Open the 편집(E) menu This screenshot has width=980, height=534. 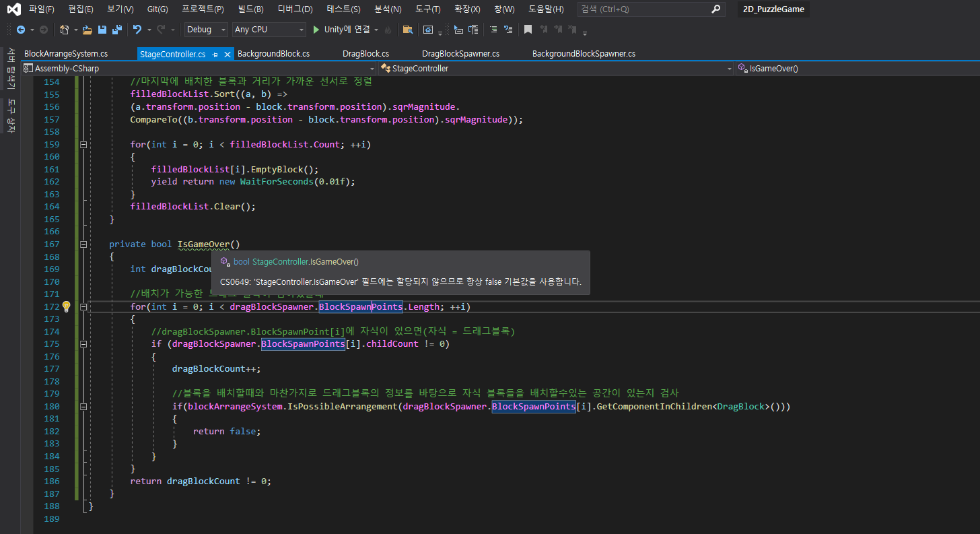click(x=81, y=9)
